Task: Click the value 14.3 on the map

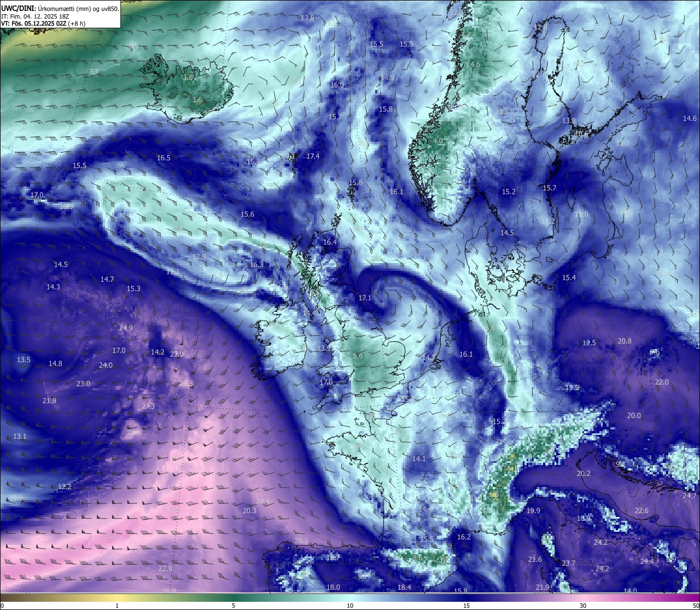Action: pos(53,287)
